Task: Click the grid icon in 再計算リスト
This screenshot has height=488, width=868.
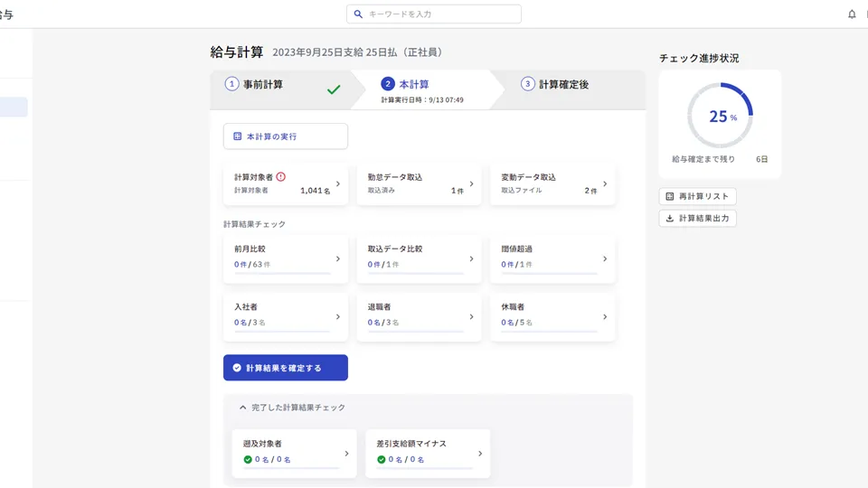Action: [x=670, y=196]
